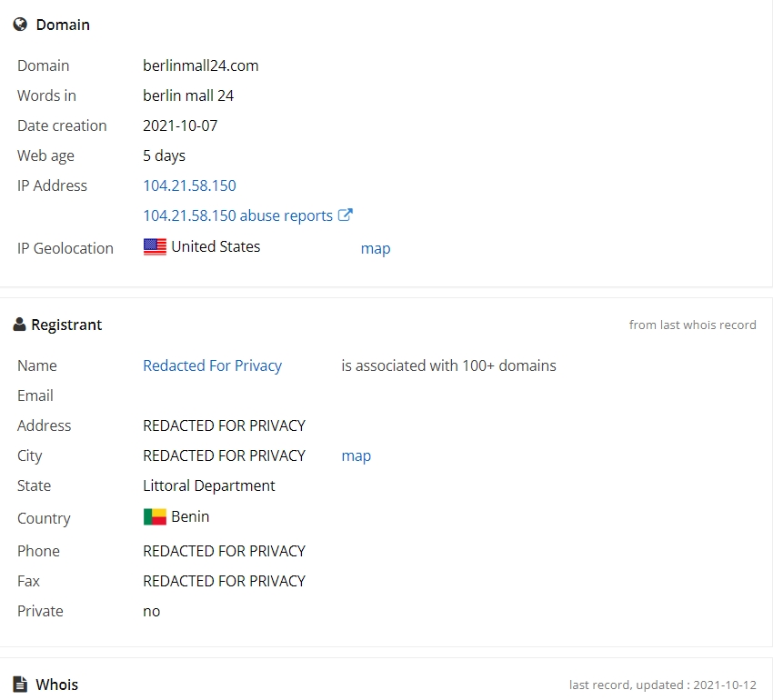Click the external link icon after abuse reports
Image resolution: width=773 pixels, height=700 pixels.
click(x=345, y=215)
